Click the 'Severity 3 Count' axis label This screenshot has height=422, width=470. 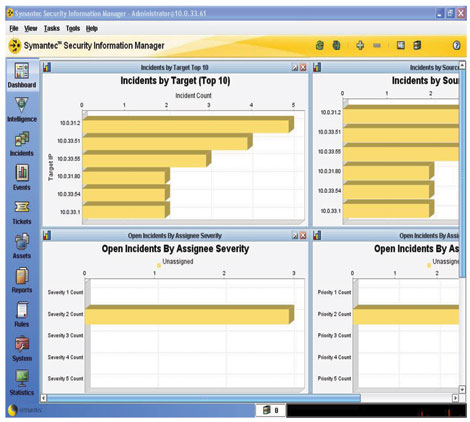[65, 335]
